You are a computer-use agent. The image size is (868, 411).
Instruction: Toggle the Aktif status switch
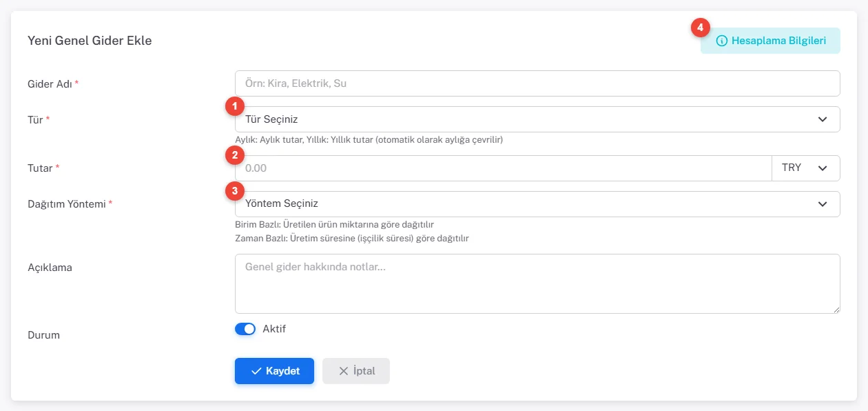click(245, 329)
